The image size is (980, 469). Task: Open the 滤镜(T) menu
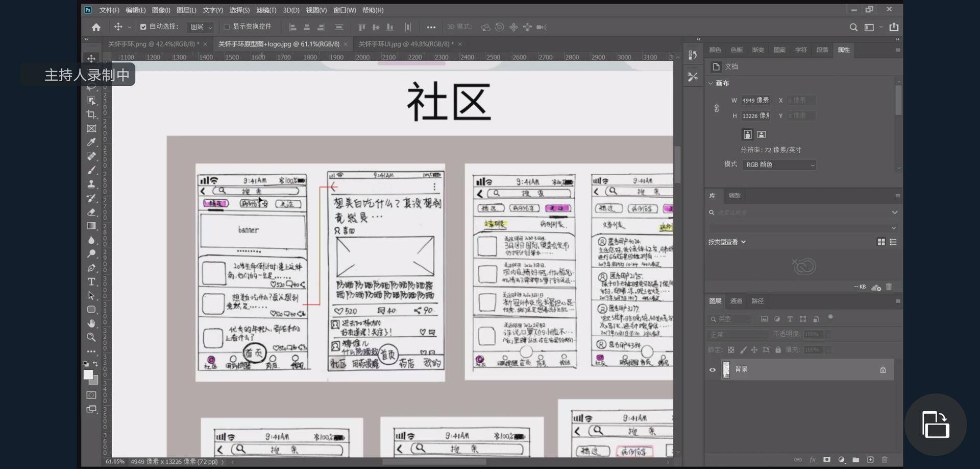click(266, 10)
